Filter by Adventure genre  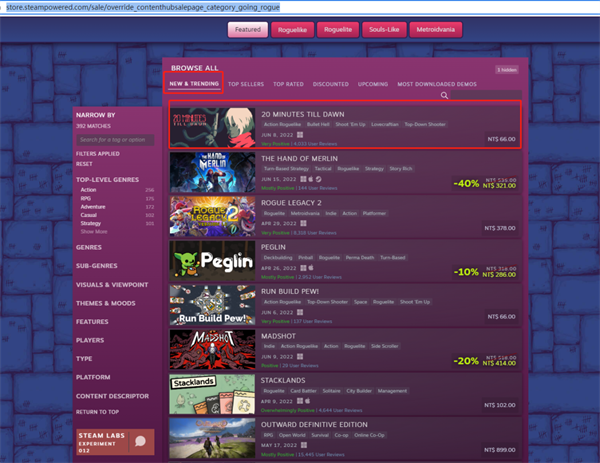pyautogui.click(x=93, y=207)
